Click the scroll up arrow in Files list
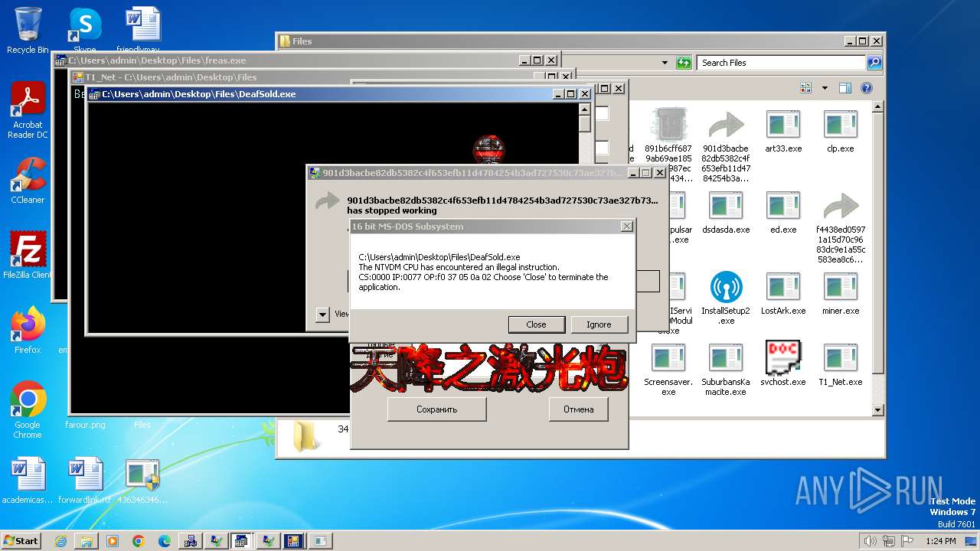The height and width of the screenshot is (551, 980). pyautogui.click(x=877, y=107)
